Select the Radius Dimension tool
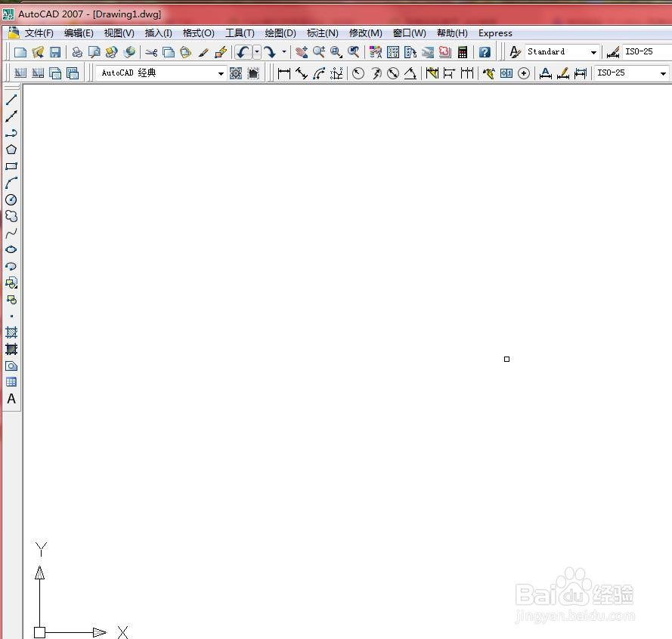The height and width of the screenshot is (639, 672). click(358, 73)
